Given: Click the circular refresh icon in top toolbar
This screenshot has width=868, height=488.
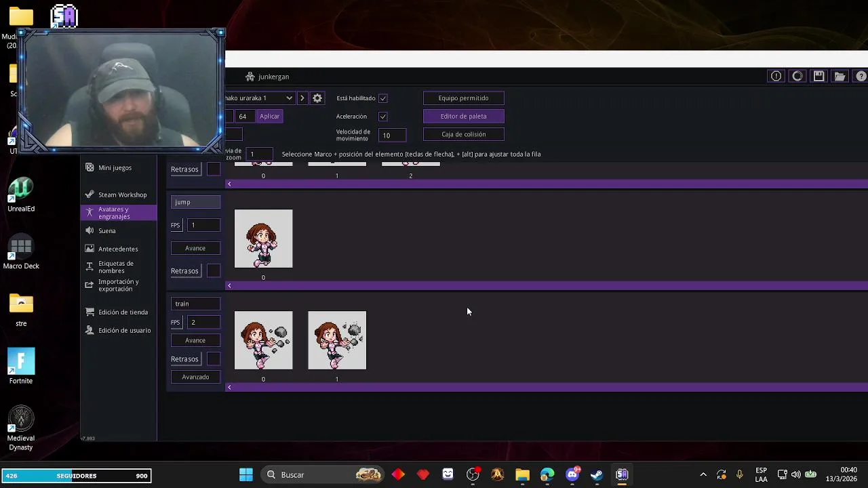Looking at the screenshot, I should tap(797, 77).
